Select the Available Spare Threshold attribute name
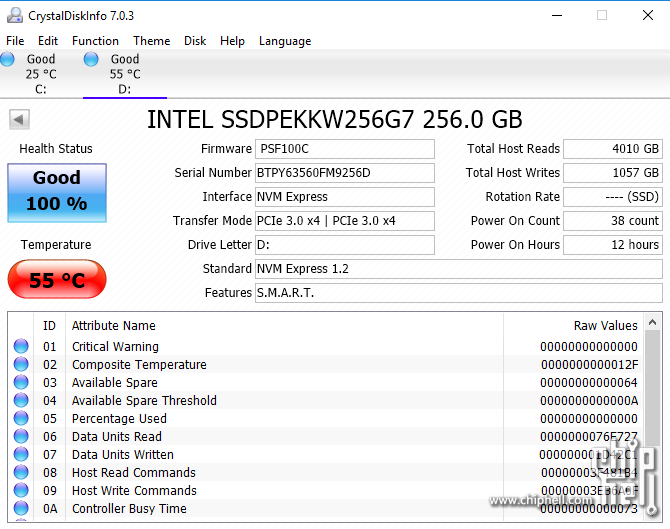 144,400
